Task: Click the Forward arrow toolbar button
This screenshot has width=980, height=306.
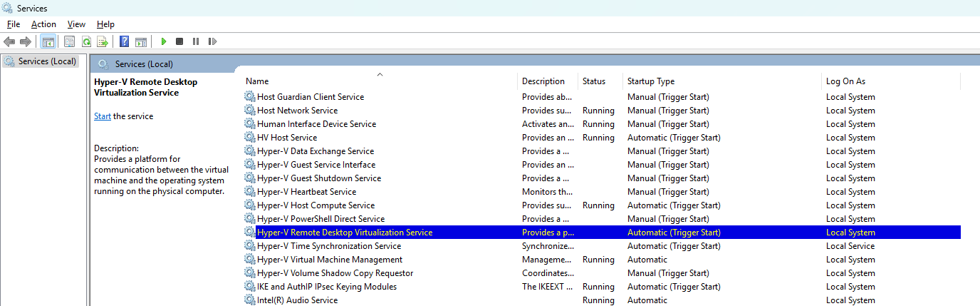Action: point(25,41)
